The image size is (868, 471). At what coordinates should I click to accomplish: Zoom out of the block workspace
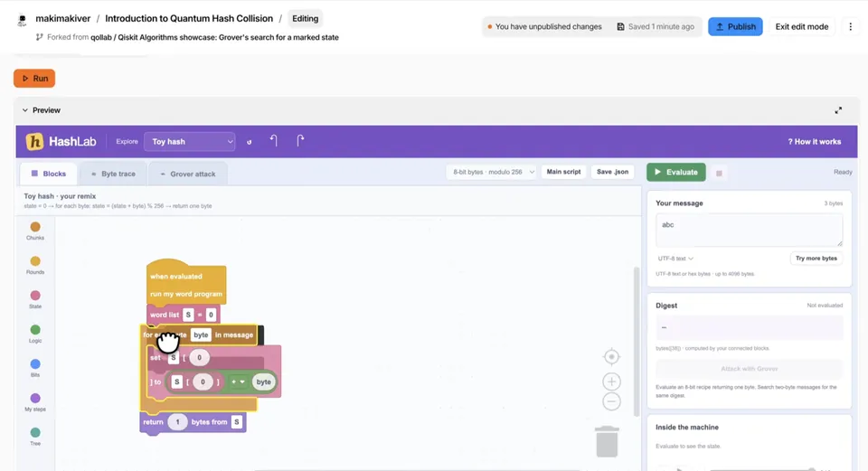[611, 401]
